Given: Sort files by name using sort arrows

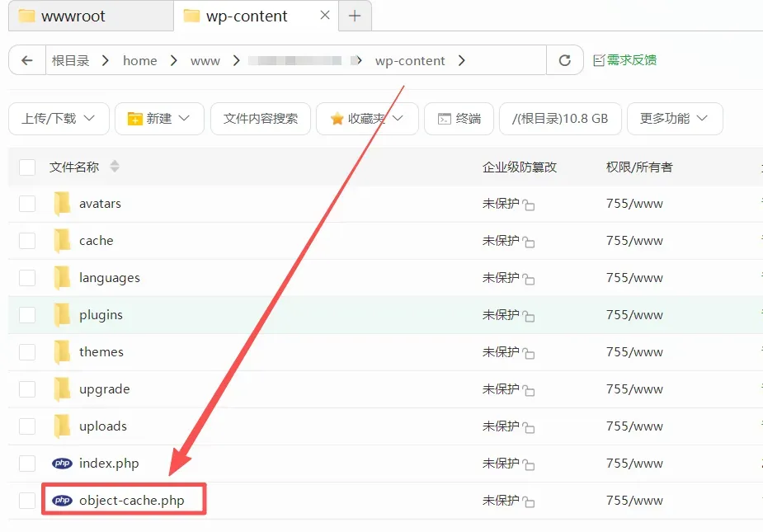Looking at the screenshot, I should (115, 167).
